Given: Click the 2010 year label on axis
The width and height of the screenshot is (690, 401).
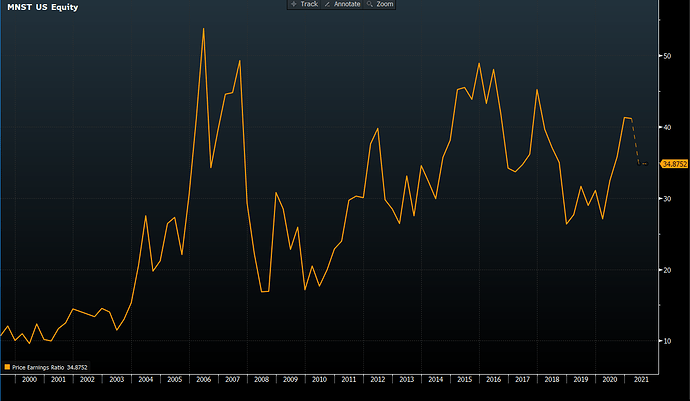Looking at the screenshot, I should tap(320, 380).
